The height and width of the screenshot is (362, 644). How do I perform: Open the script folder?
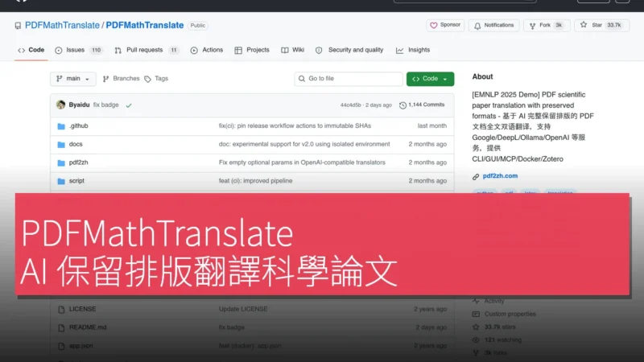coord(76,180)
